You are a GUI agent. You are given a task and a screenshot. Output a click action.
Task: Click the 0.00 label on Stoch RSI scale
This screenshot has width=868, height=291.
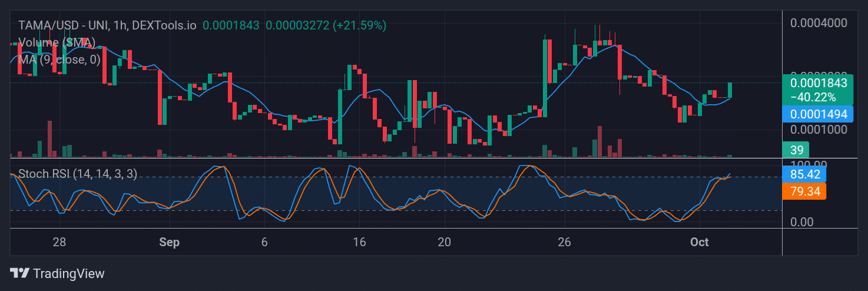coord(803,221)
